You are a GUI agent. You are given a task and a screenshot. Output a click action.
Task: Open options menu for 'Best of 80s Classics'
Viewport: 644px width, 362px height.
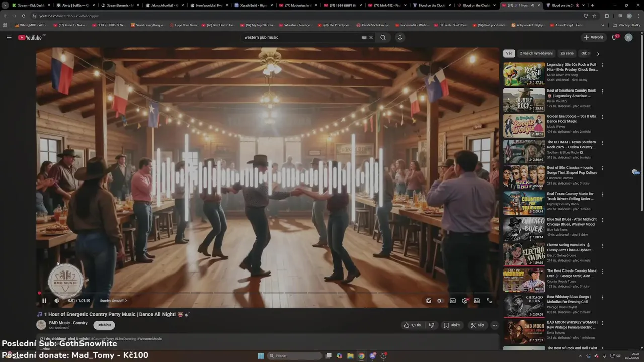point(602,168)
